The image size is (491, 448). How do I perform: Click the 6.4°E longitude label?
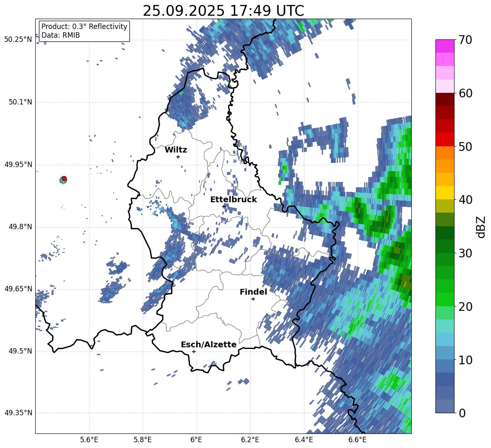tap(304, 440)
